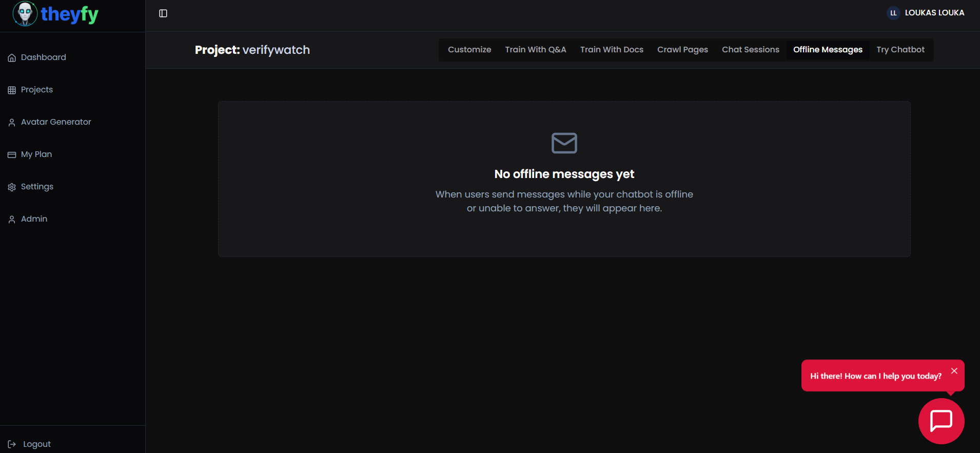Click the Projects grid icon
The height and width of the screenshot is (453, 980).
12,90
